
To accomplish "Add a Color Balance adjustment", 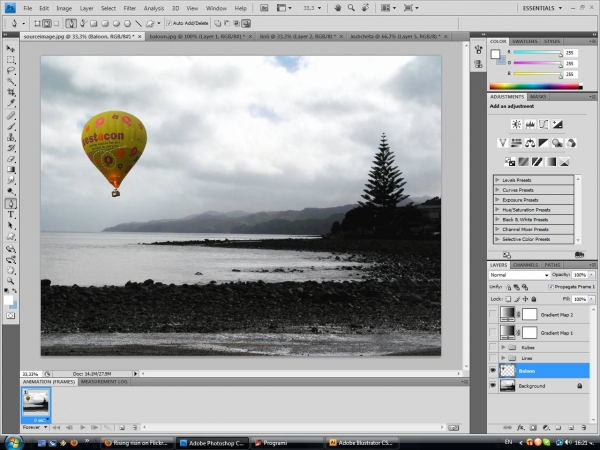I will click(x=530, y=143).
